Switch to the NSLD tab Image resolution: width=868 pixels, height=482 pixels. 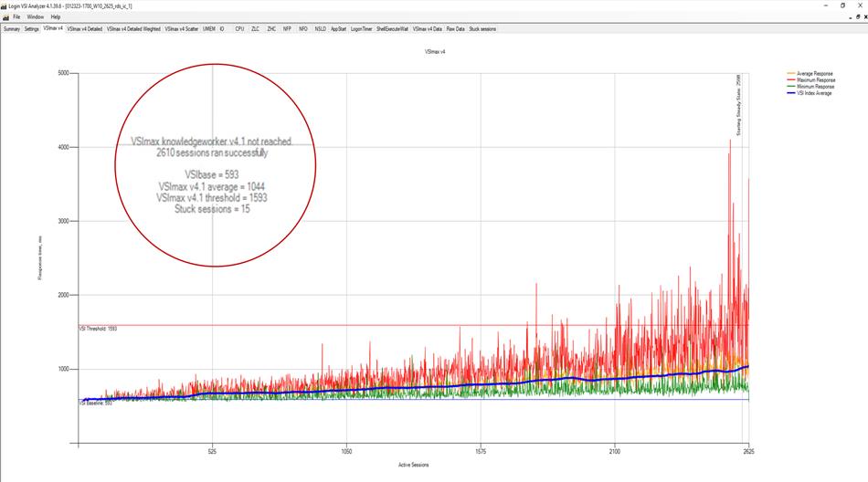pyautogui.click(x=320, y=29)
